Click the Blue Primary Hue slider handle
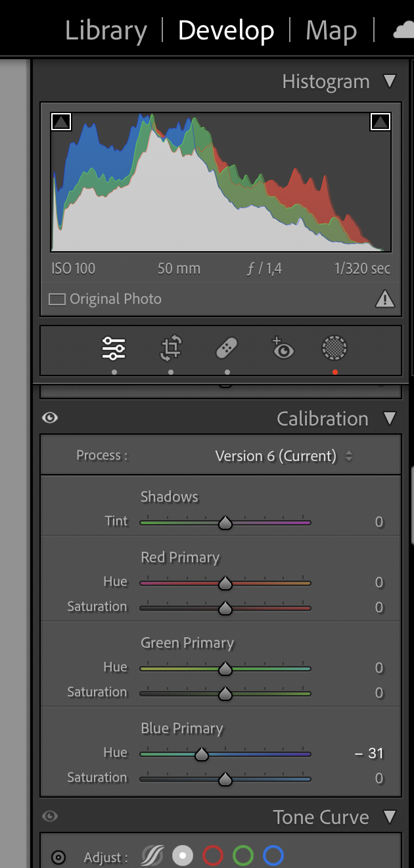Viewport: 414px width, 868px height. [x=202, y=754]
